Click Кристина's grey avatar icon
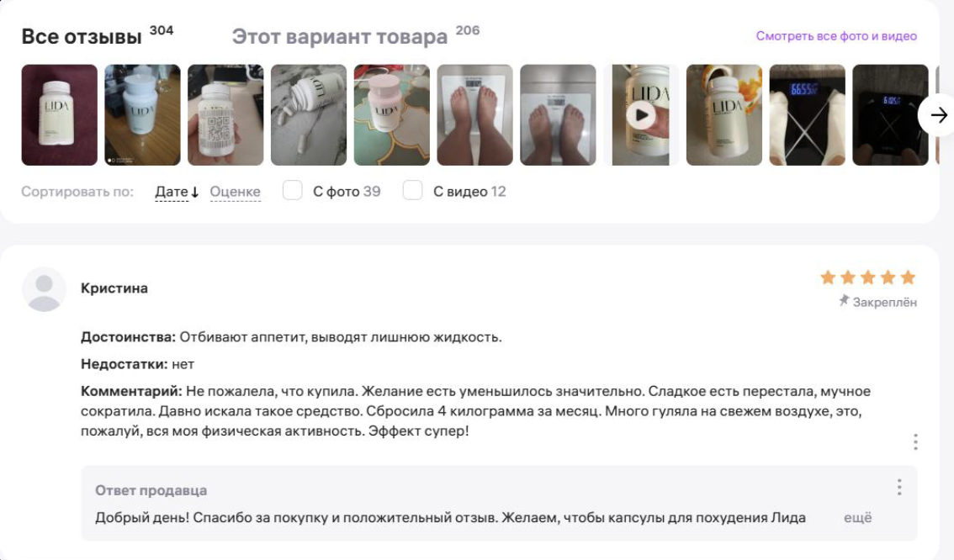Screen dimensions: 954x560 (x=44, y=289)
